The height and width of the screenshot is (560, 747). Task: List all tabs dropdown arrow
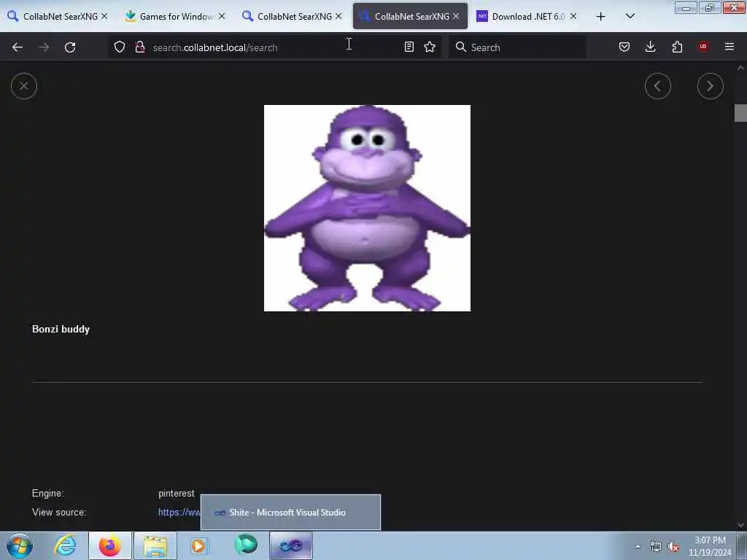click(x=630, y=16)
